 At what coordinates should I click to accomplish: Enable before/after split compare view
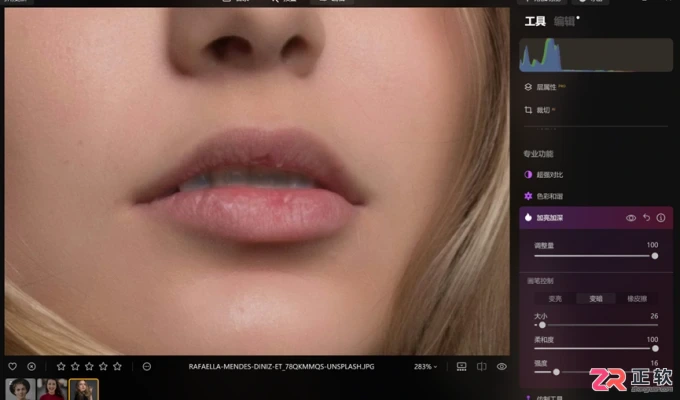(x=481, y=367)
